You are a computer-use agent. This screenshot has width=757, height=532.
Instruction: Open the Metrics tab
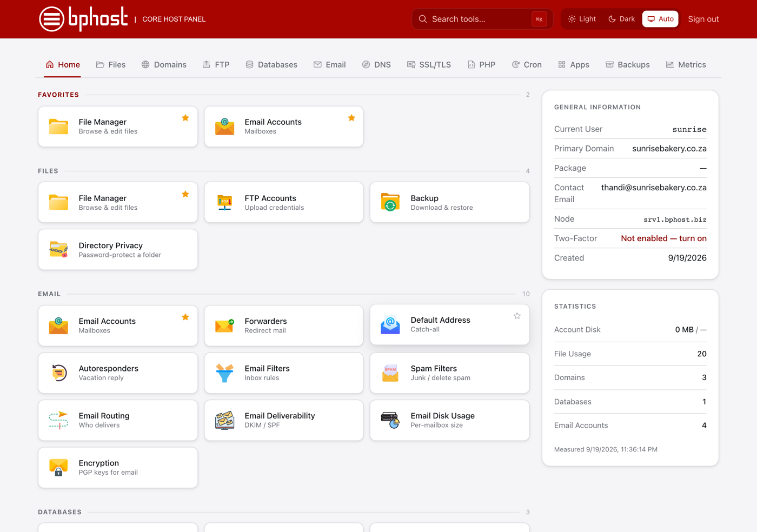[686, 65]
